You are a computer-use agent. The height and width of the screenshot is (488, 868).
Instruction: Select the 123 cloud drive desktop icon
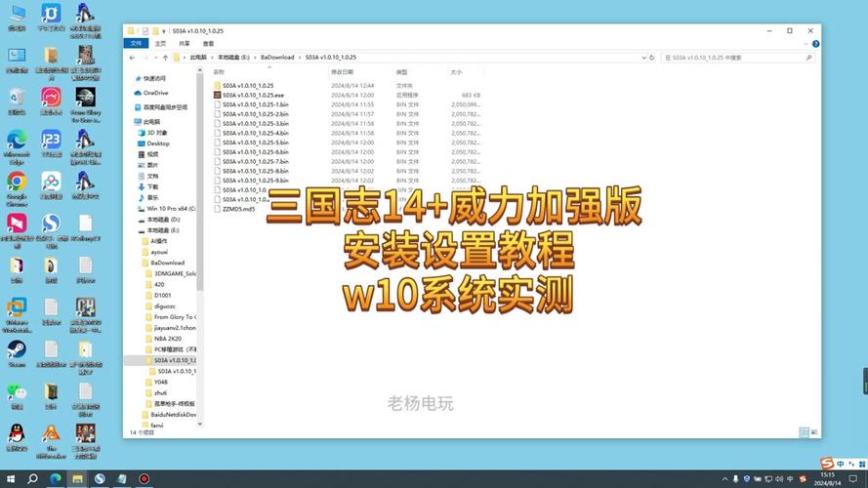[x=51, y=143]
